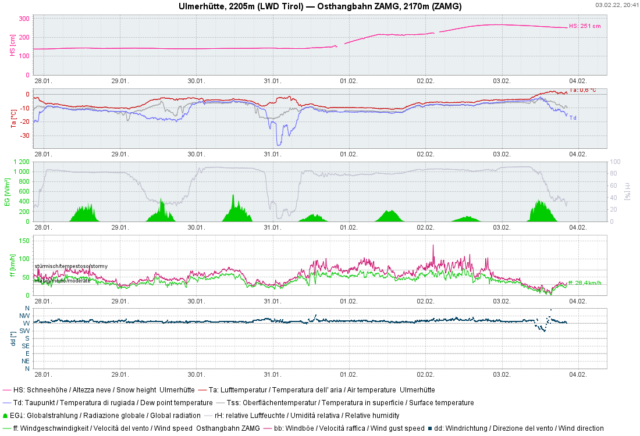Click 30.01. date label under radiation chart
The width and height of the screenshot is (640, 436).
[x=196, y=227]
